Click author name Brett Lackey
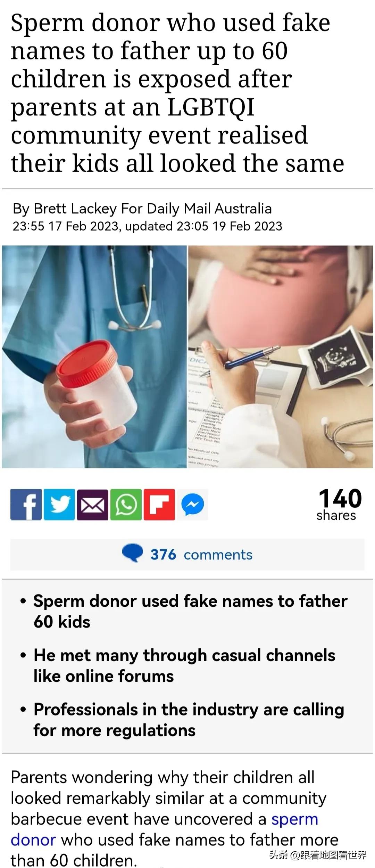Viewport: 375px width, 868px height. point(75,208)
